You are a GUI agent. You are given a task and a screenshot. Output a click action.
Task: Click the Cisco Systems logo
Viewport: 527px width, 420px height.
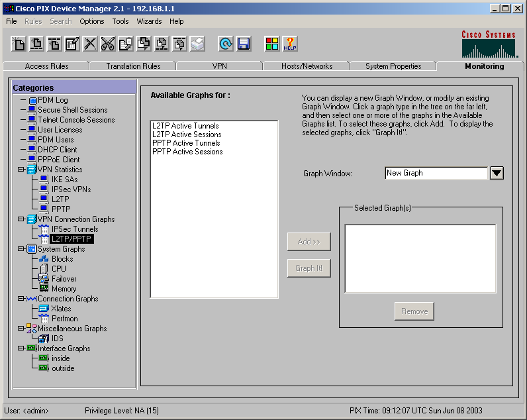tap(489, 44)
